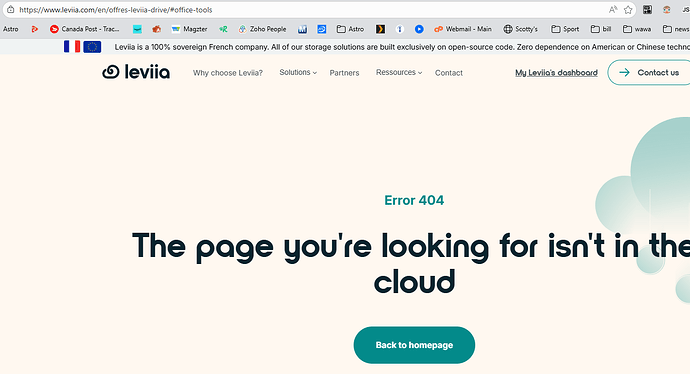Open the Magzter bookmark
This screenshot has width=690, height=374.
pos(189,29)
